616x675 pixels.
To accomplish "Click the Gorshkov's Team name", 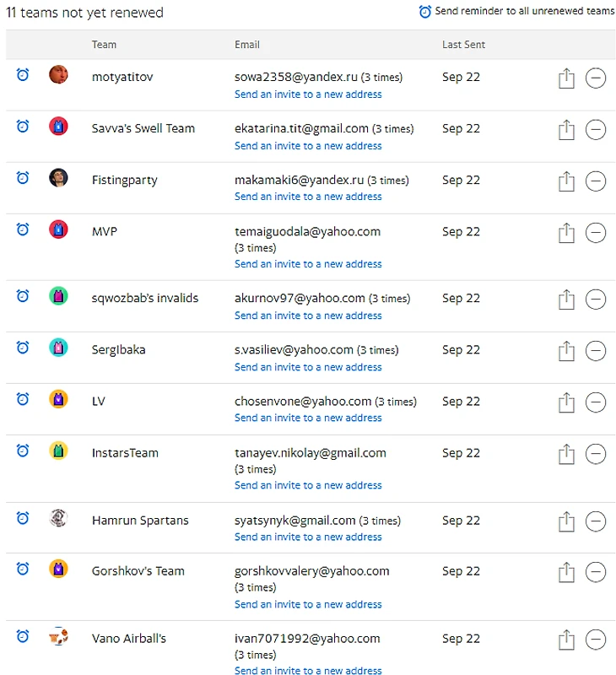I will coord(138,571).
